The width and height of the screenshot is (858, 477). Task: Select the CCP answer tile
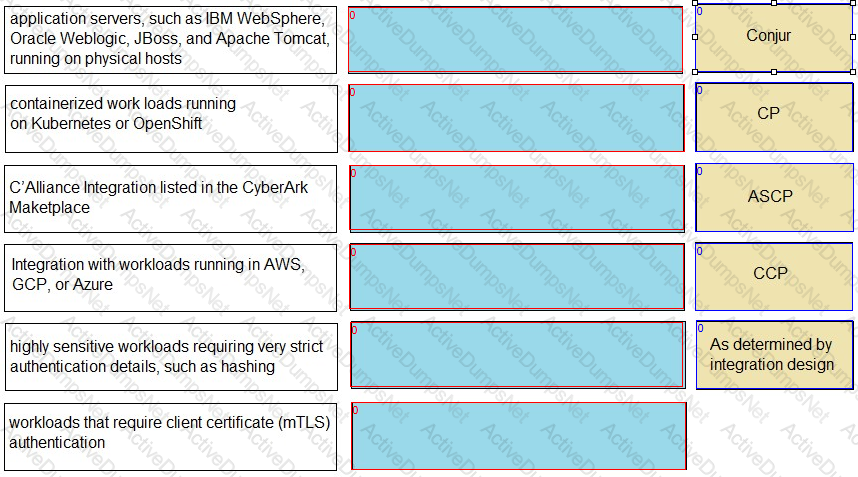[x=774, y=276]
